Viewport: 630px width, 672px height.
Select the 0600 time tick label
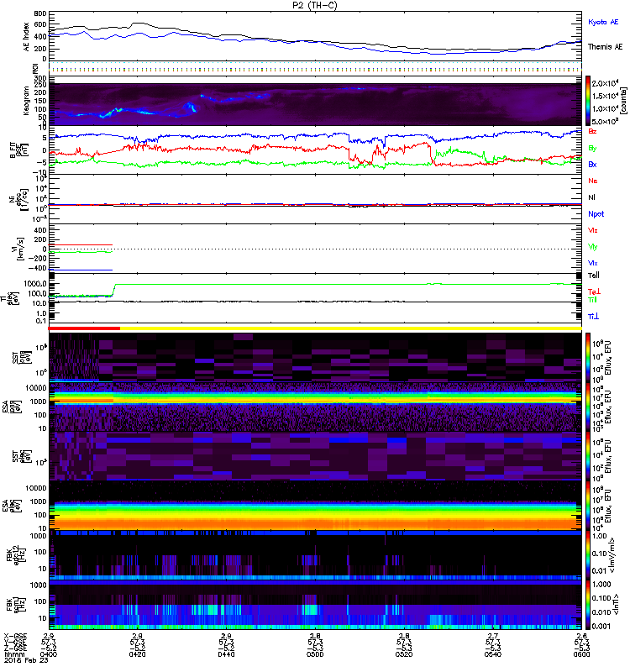581,654
